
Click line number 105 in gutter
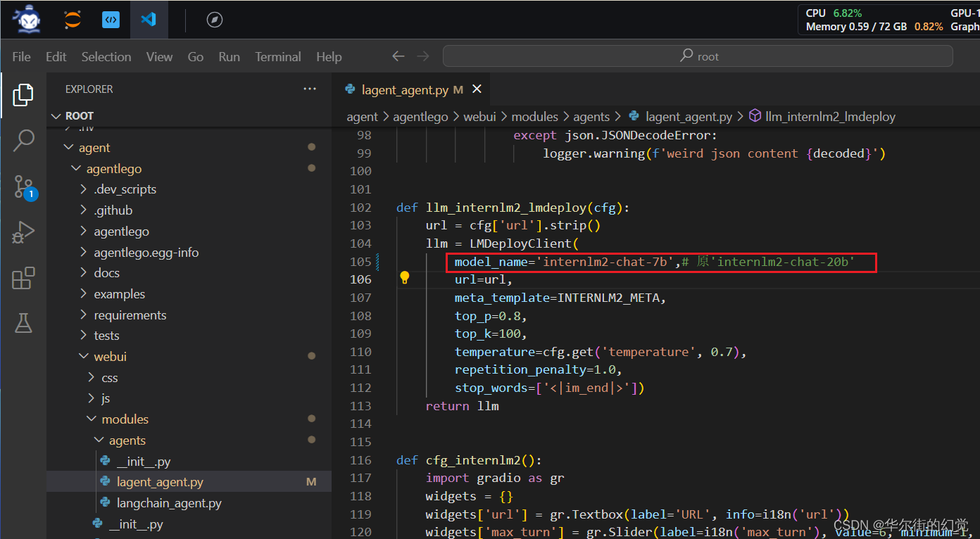click(360, 262)
